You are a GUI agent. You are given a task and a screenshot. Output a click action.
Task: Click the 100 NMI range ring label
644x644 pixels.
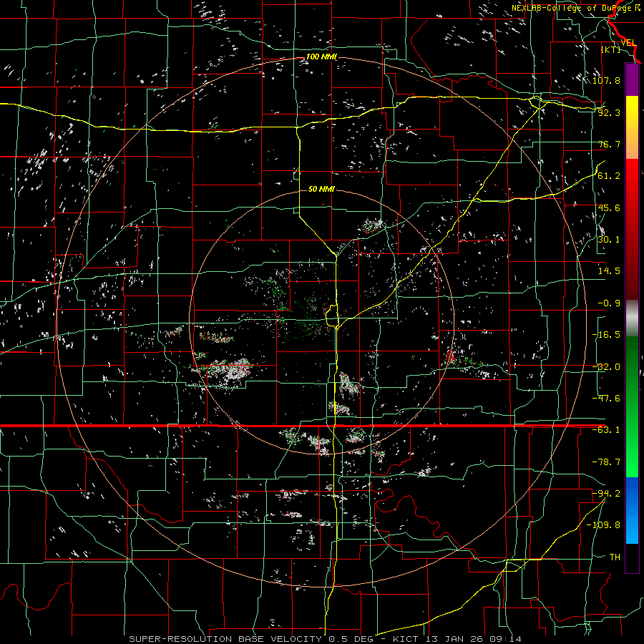(321, 57)
